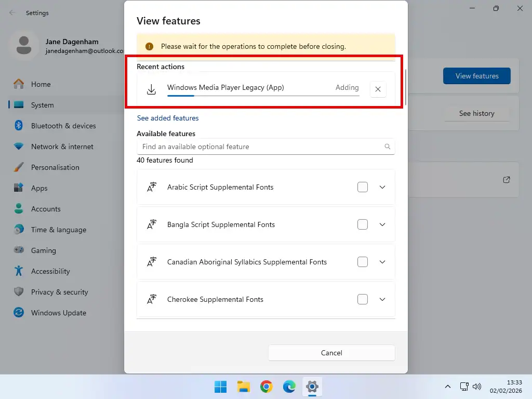Expand Canadian Aboriginal Syllabics Supplemental Fonts

(382, 262)
